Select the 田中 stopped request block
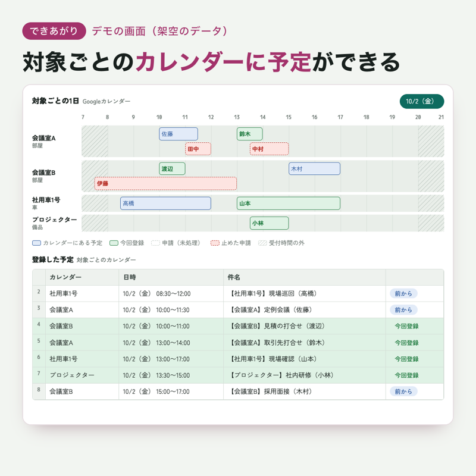Viewport: 476px width, 476px height. point(198,149)
